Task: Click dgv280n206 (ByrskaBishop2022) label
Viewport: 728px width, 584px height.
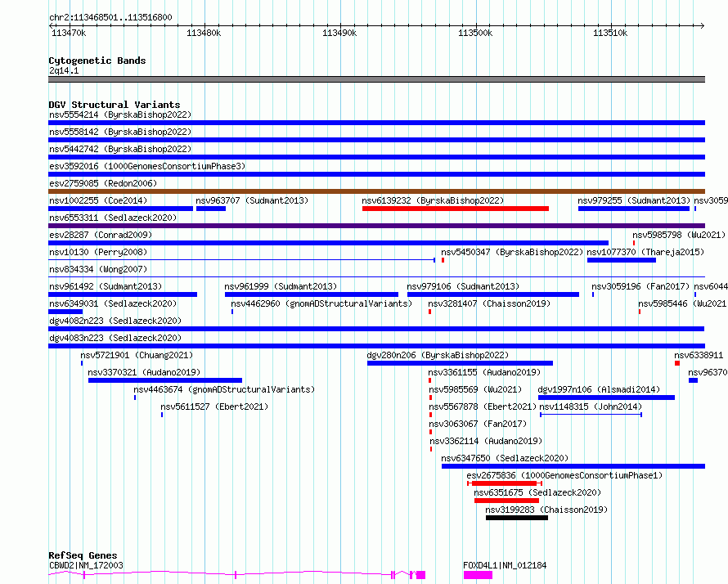Action: pyautogui.click(x=438, y=355)
